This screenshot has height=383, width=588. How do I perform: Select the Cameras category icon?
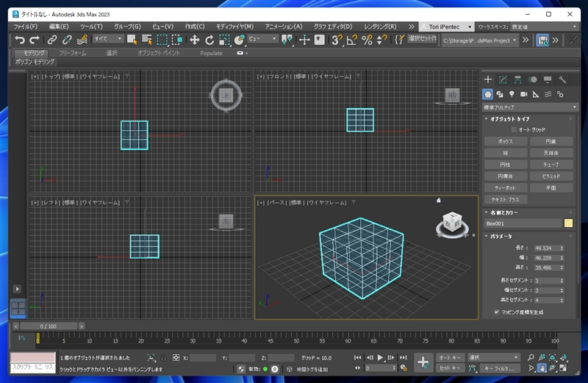tap(524, 94)
